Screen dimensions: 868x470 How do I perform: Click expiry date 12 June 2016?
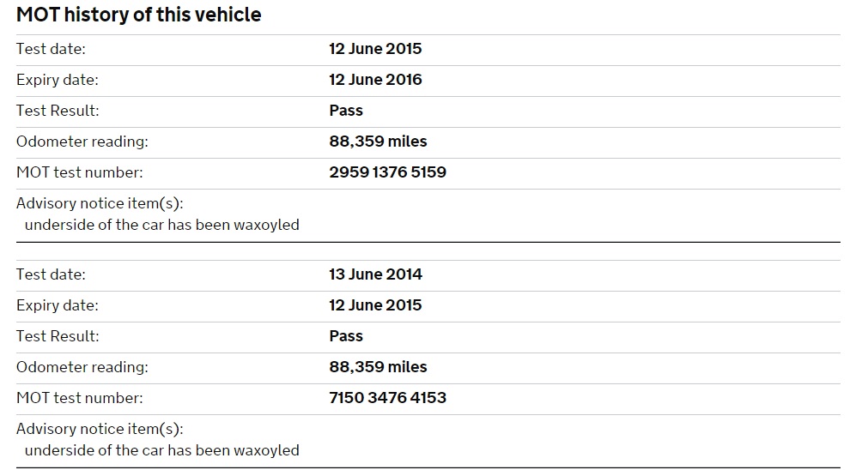375,80
